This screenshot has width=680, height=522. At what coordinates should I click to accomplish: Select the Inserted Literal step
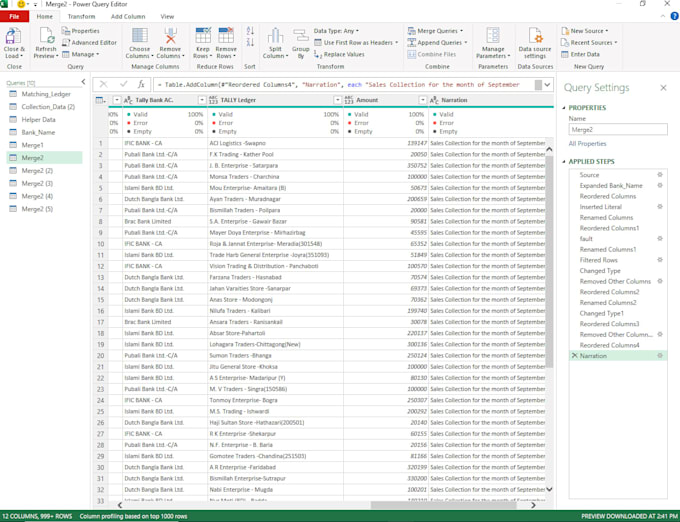pyautogui.click(x=600, y=207)
